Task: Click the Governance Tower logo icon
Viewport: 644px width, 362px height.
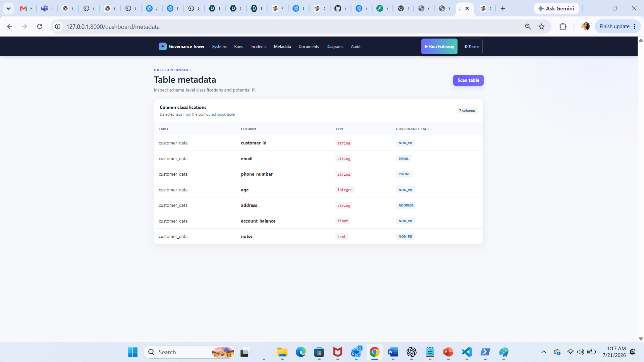Action: (x=163, y=46)
